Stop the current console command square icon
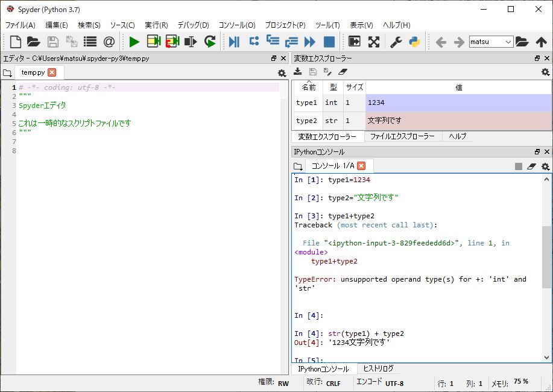Image resolution: width=553 pixels, height=392 pixels. coord(519,166)
